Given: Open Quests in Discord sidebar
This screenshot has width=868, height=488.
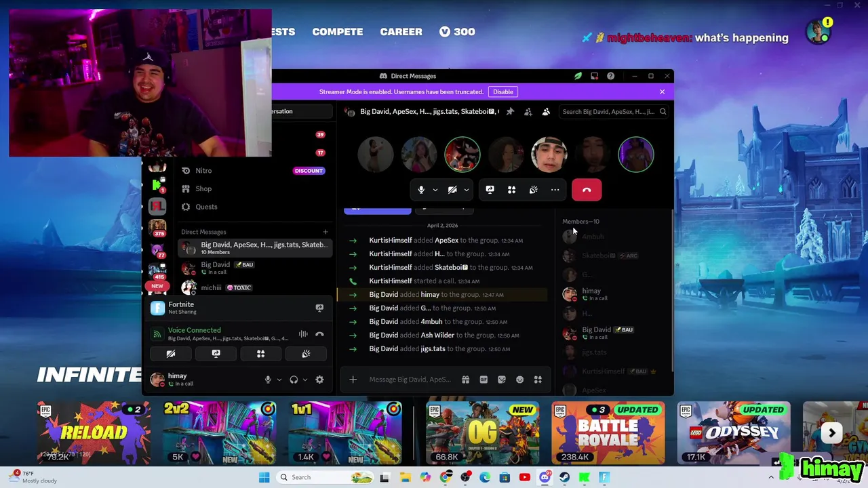Looking at the screenshot, I should click(x=255, y=207).
